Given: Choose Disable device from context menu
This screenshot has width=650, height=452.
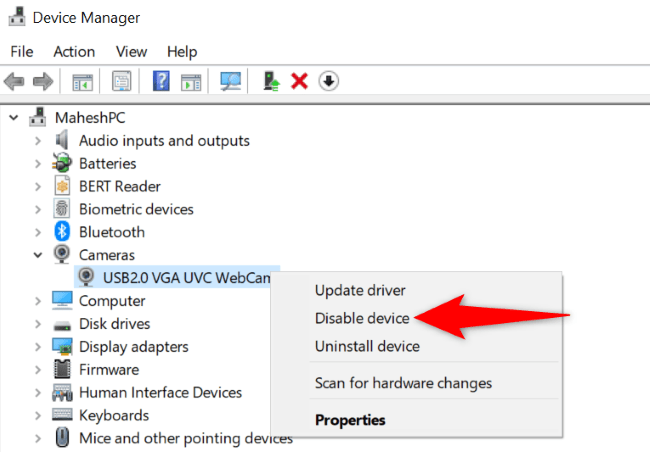Looking at the screenshot, I should (x=362, y=318).
